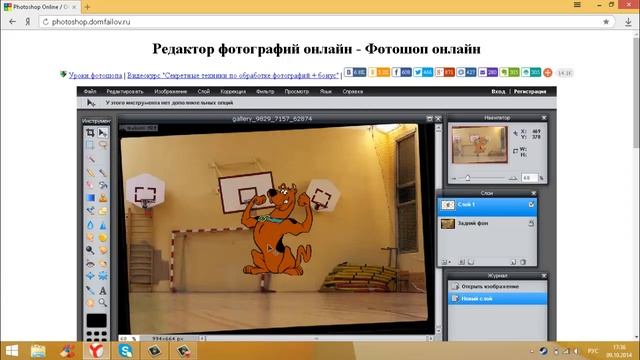
Task: Open the Изображение menu
Action: coord(171,91)
